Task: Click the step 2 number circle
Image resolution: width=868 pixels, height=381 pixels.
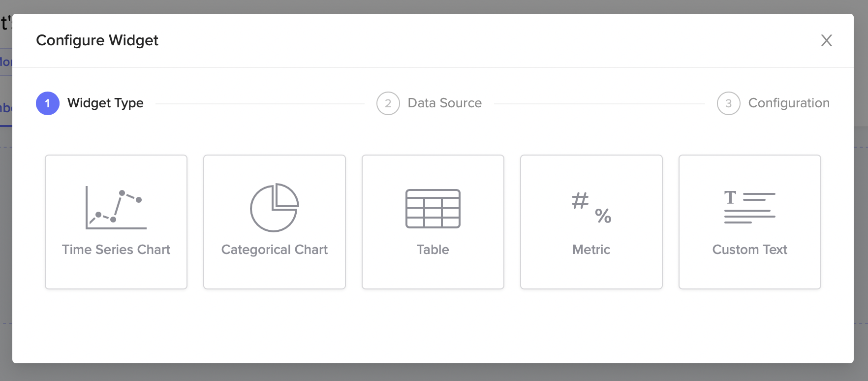Action: (x=388, y=103)
